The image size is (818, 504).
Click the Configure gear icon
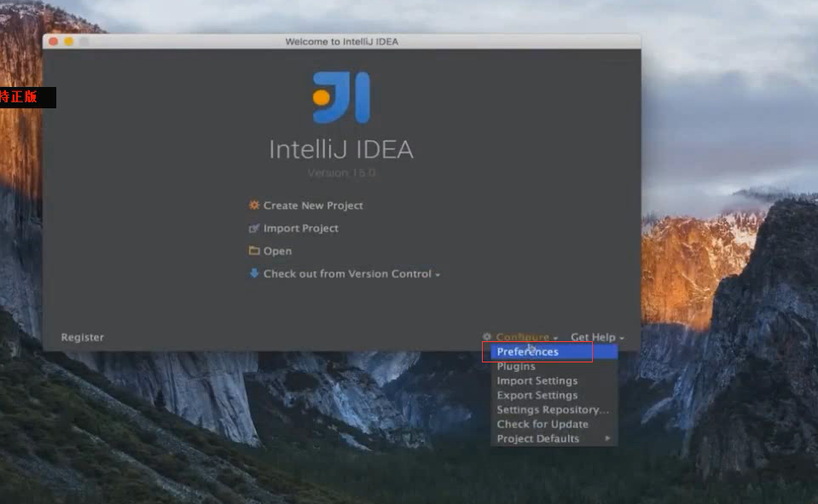click(x=487, y=337)
